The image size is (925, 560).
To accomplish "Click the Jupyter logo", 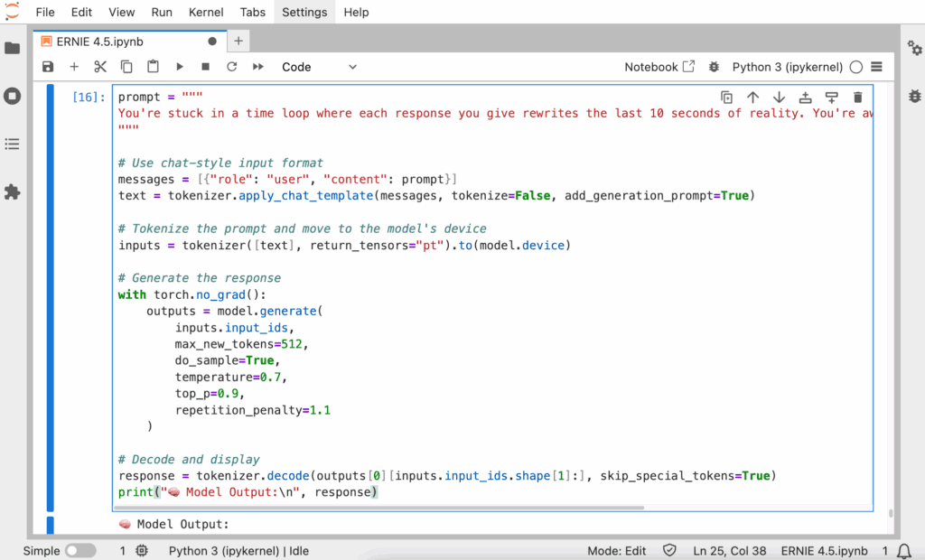I will pos(13,12).
